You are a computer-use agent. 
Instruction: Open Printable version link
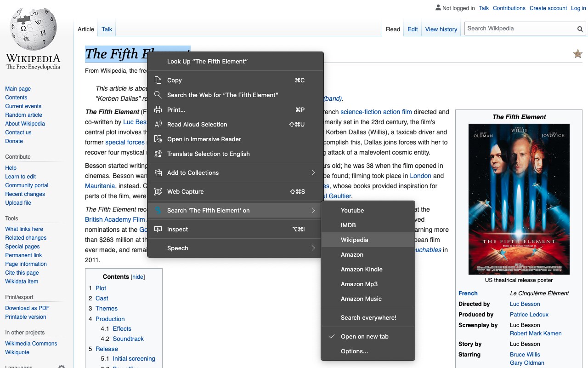pyautogui.click(x=26, y=317)
